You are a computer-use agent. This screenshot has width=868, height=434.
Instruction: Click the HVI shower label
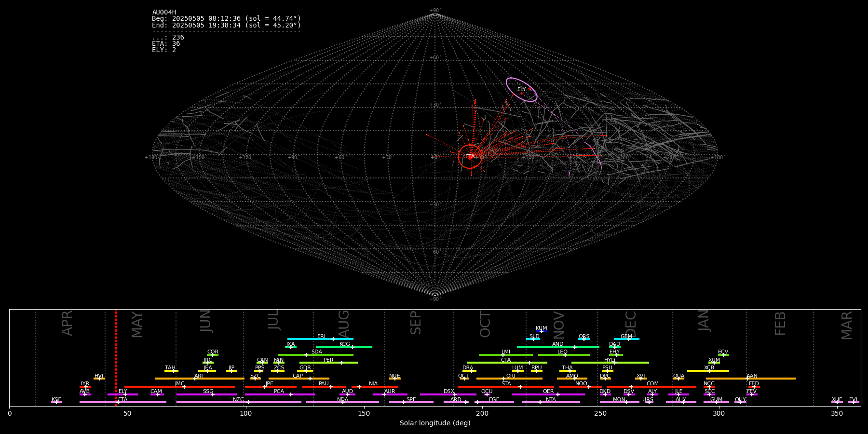99,376
